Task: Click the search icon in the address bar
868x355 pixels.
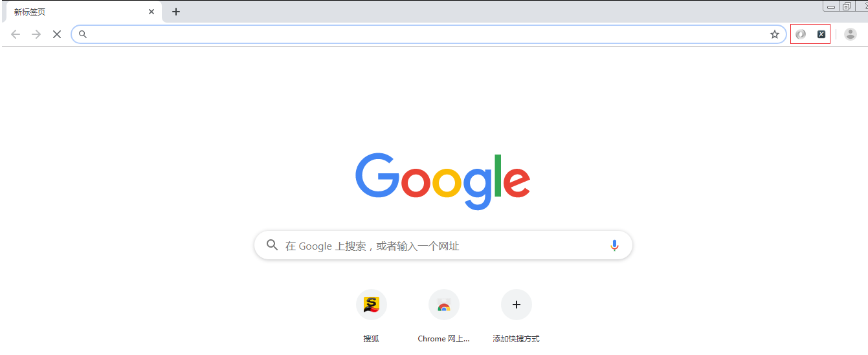Action: click(83, 34)
